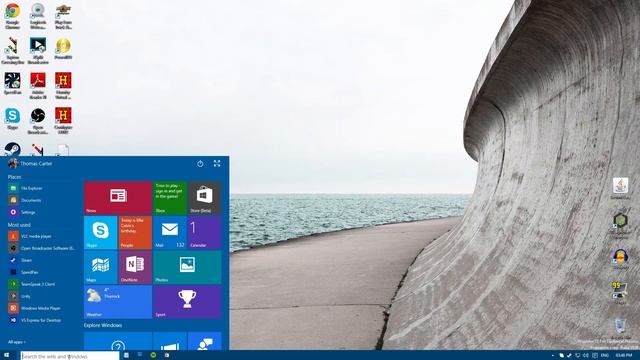Open the Calendar tile
This screenshot has height=360, width=640.
point(204,233)
